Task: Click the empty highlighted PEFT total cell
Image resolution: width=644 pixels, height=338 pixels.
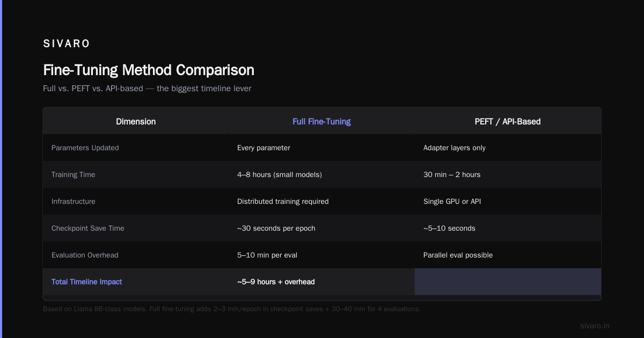Action: click(508, 282)
